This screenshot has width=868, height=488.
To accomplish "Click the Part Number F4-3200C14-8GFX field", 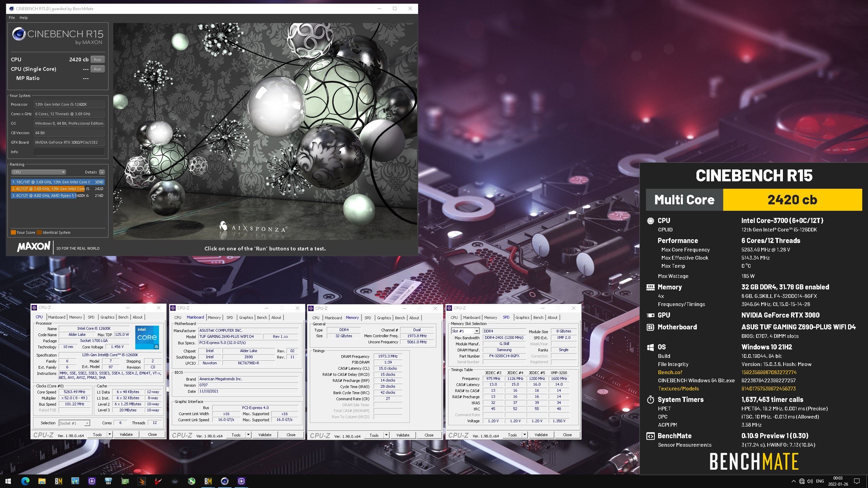I will [x=504, y=356].
